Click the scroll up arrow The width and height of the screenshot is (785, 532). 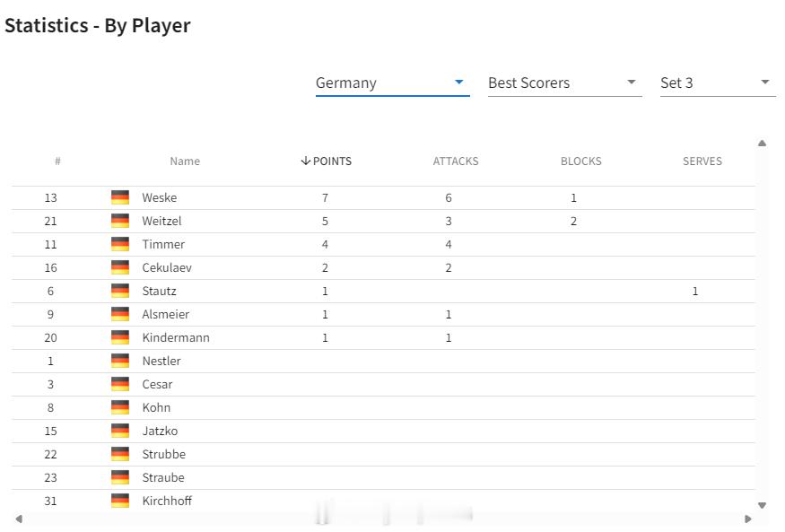click(x=762, y=144)
